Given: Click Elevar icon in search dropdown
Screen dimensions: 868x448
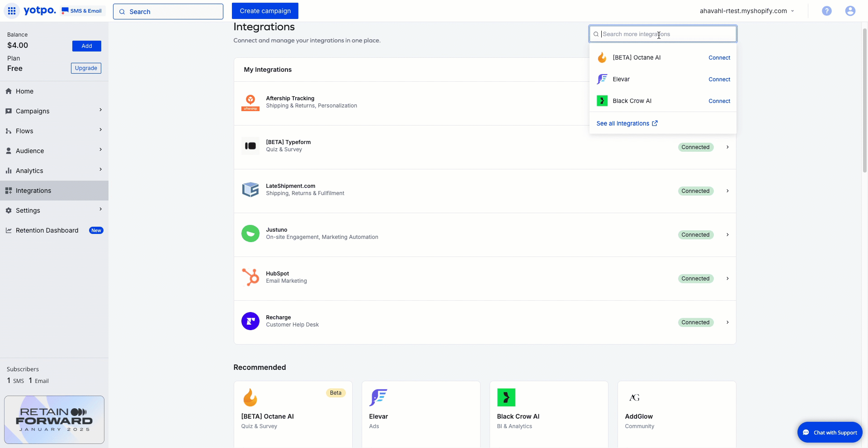Looking at the screenshot, I should 602,79.
